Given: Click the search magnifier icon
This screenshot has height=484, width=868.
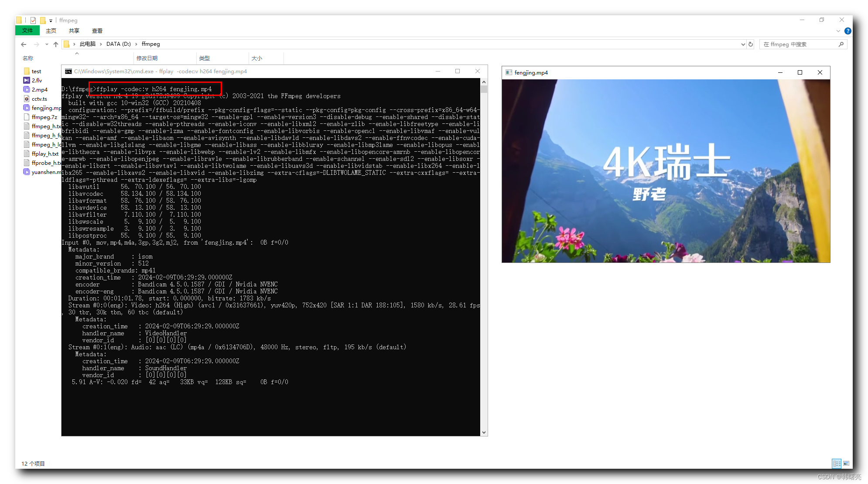Looking at the screenshot, I should point(842,44).
